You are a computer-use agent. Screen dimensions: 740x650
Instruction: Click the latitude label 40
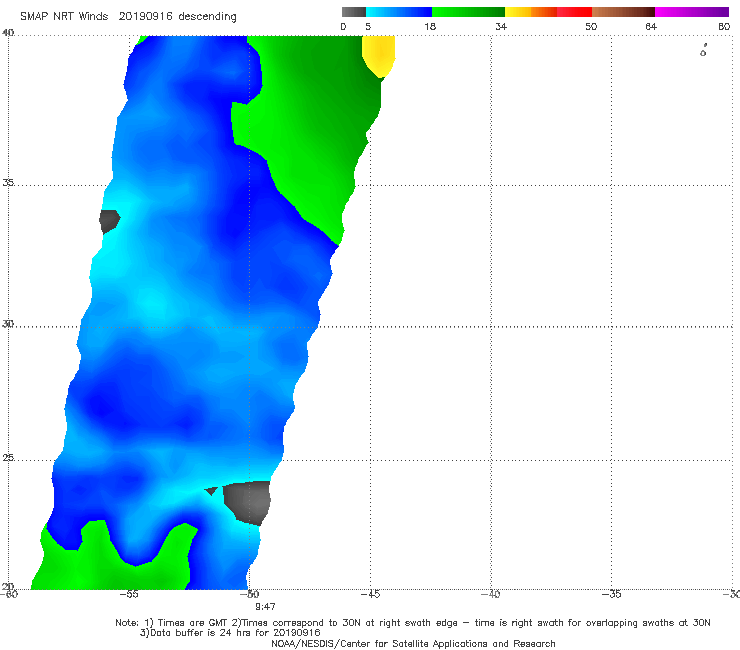point(8,33)
